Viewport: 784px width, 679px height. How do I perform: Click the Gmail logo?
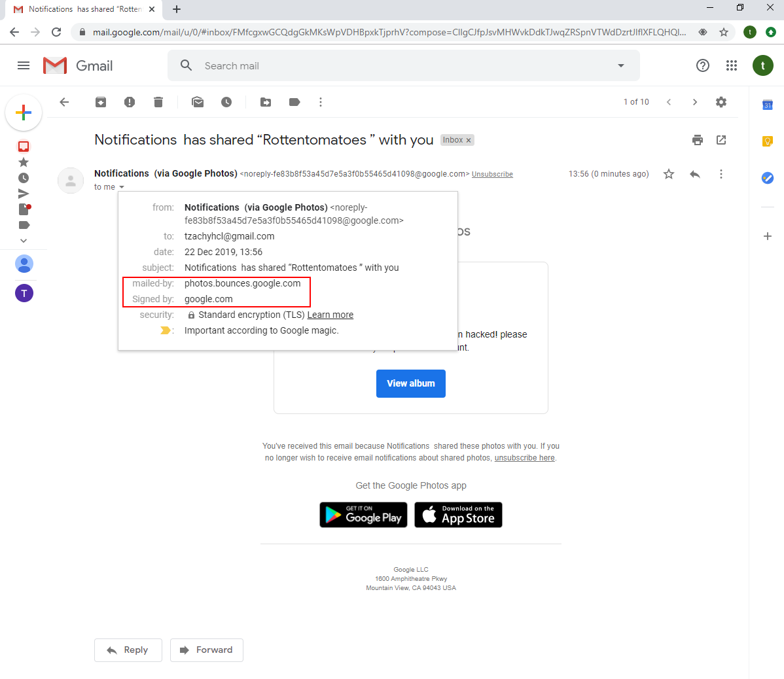pyautogui.click(x=78, y=65)
